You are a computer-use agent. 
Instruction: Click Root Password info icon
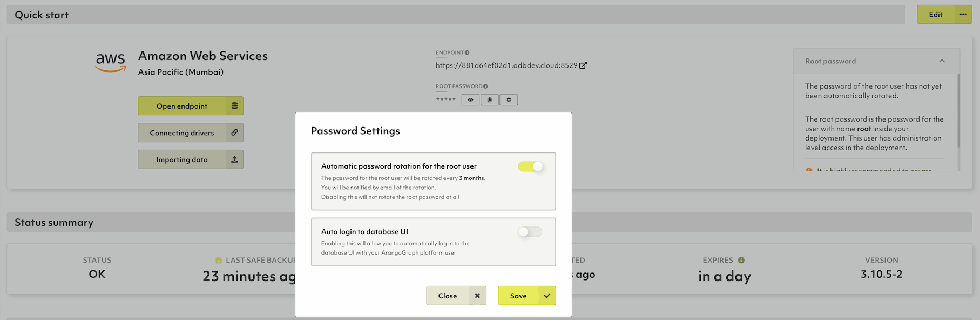tap(485, 86)
